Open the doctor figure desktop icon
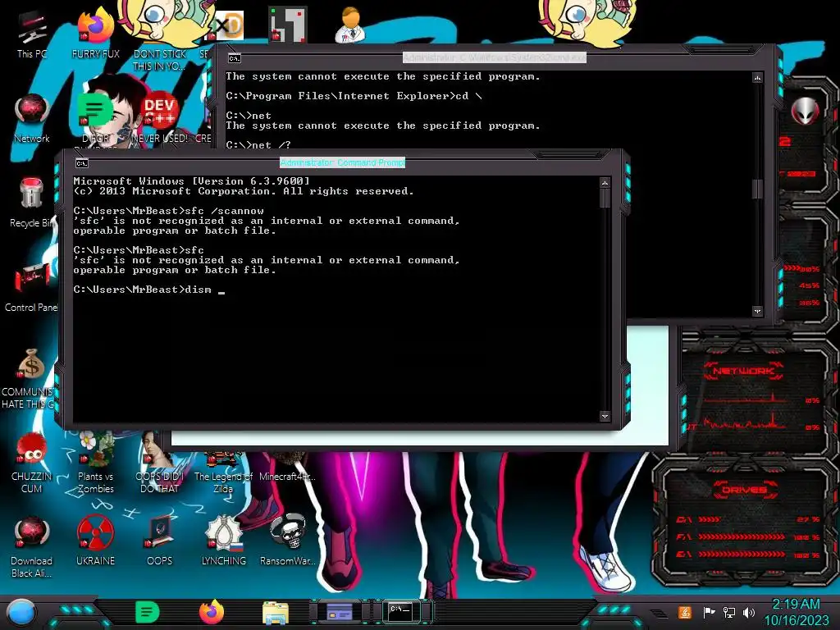The height and width of the screenshot is (630, 840). 350,25
